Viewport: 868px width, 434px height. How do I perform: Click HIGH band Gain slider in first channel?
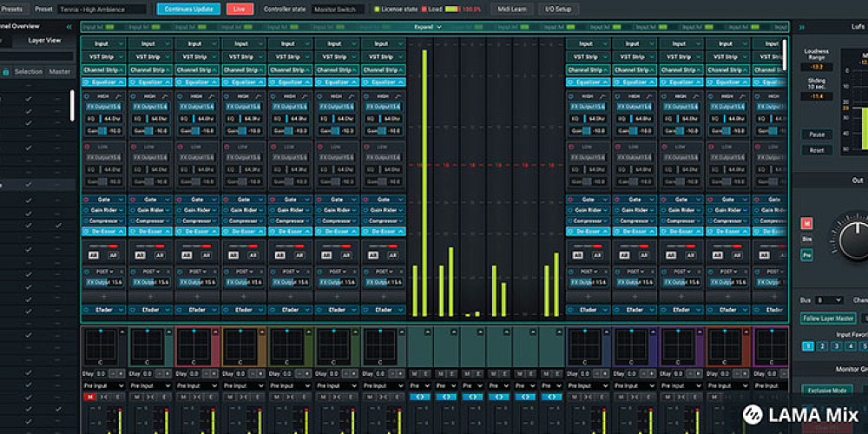tap(104, 131)
